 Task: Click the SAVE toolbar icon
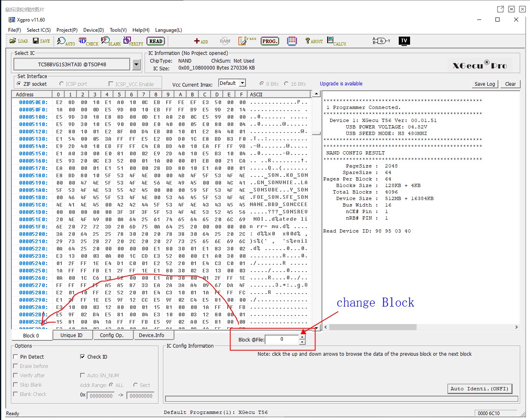(41, 41)
